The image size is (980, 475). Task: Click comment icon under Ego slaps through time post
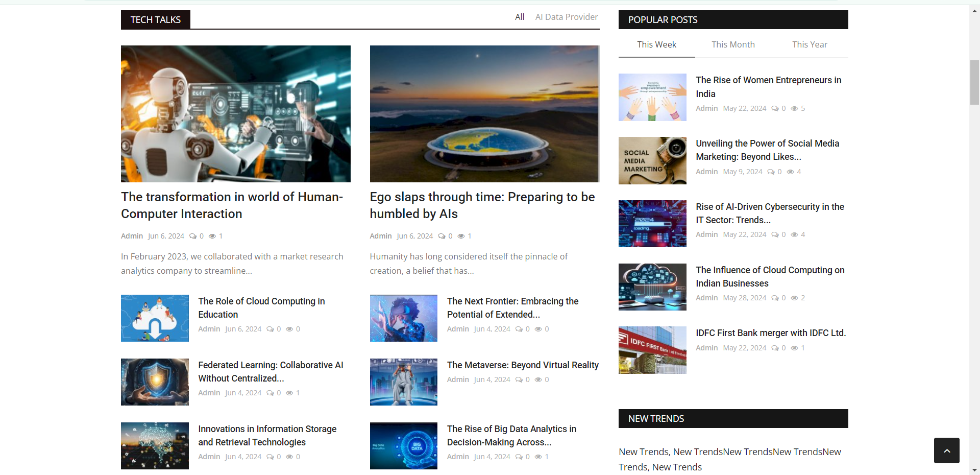coord(442,236)
